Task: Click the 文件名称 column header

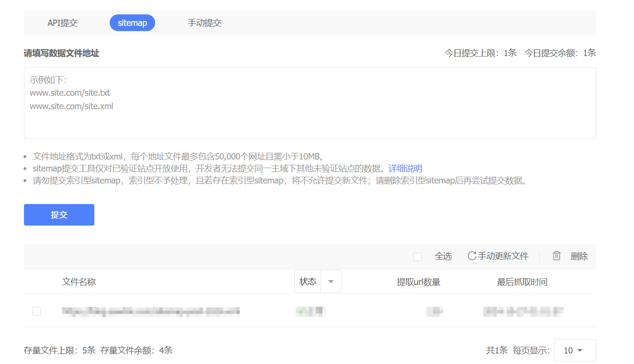Action: coord(79,282)
